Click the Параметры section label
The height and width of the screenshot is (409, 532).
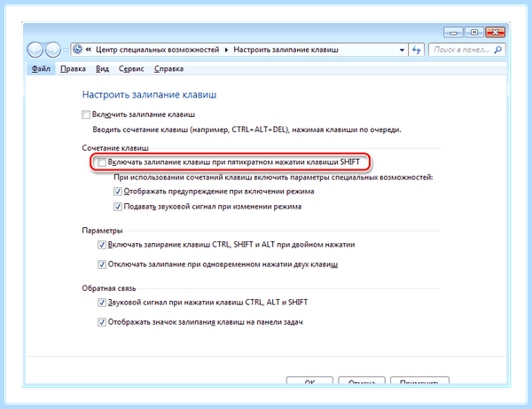pos(102,231)
